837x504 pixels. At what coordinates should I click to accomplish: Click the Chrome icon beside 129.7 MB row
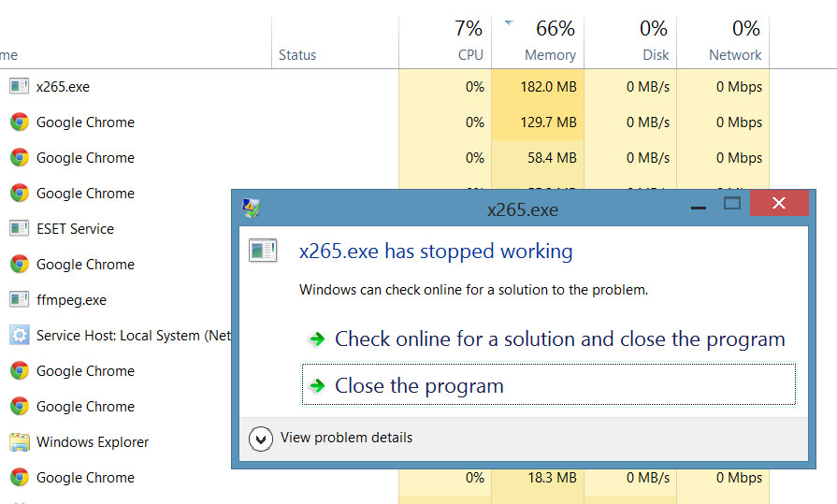click(x=19, y=122)
